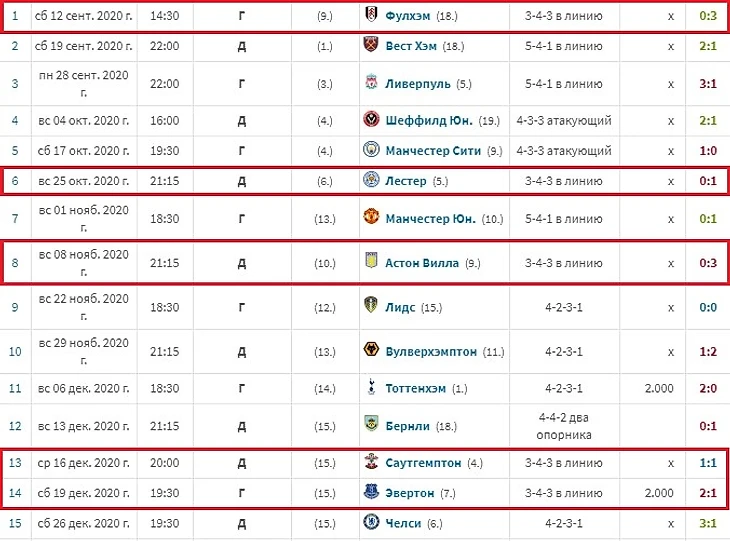Click the Manchester City crest icon
Viewport: 730px width, 541px height.
click(x=370, y=151)
